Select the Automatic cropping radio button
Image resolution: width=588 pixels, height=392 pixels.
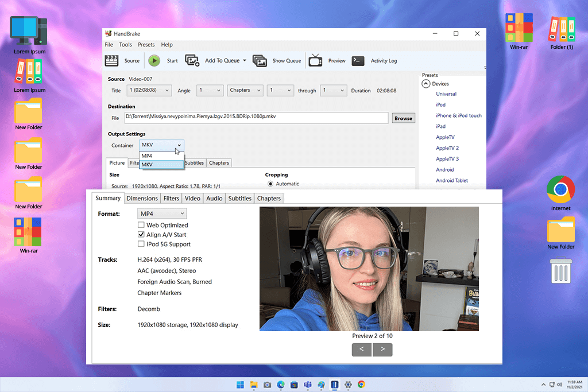pyautogui.click(x=270, y=184)
